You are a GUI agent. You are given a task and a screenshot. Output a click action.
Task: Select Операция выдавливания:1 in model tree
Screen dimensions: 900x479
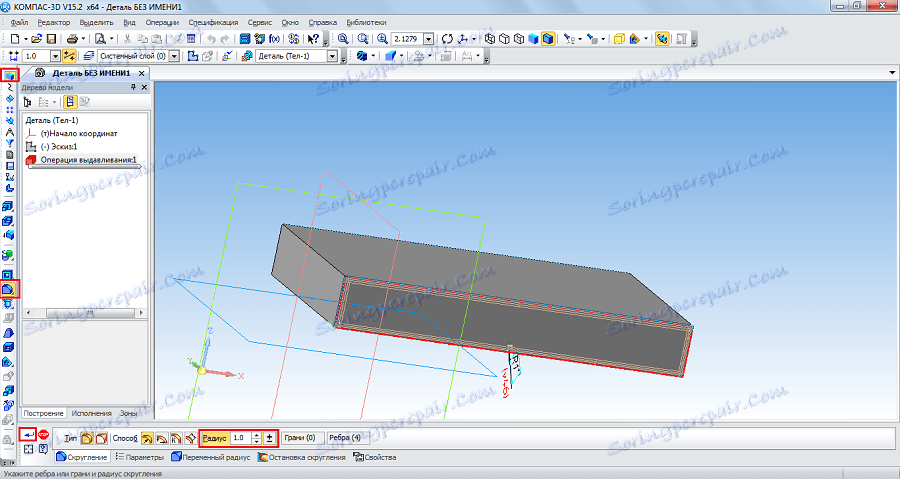point(87,160)
